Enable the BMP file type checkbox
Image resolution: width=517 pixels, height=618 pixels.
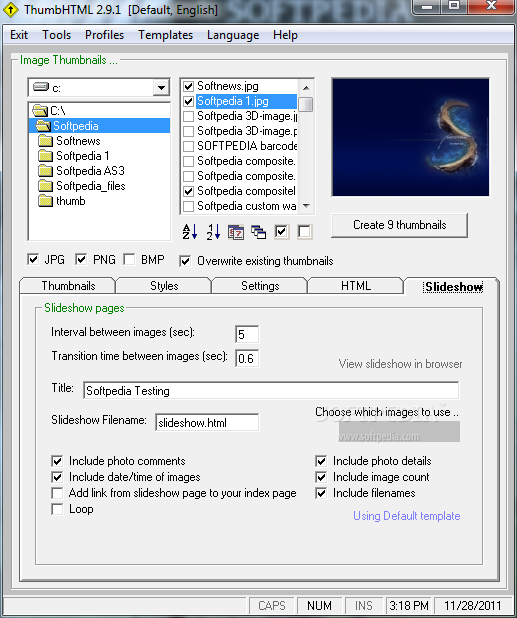[x=129, y=259]
